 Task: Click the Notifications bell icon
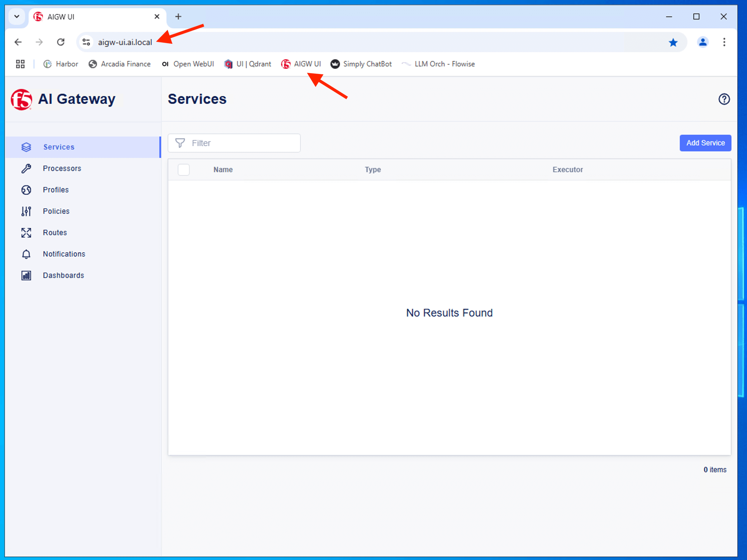[x=26, y=254]
